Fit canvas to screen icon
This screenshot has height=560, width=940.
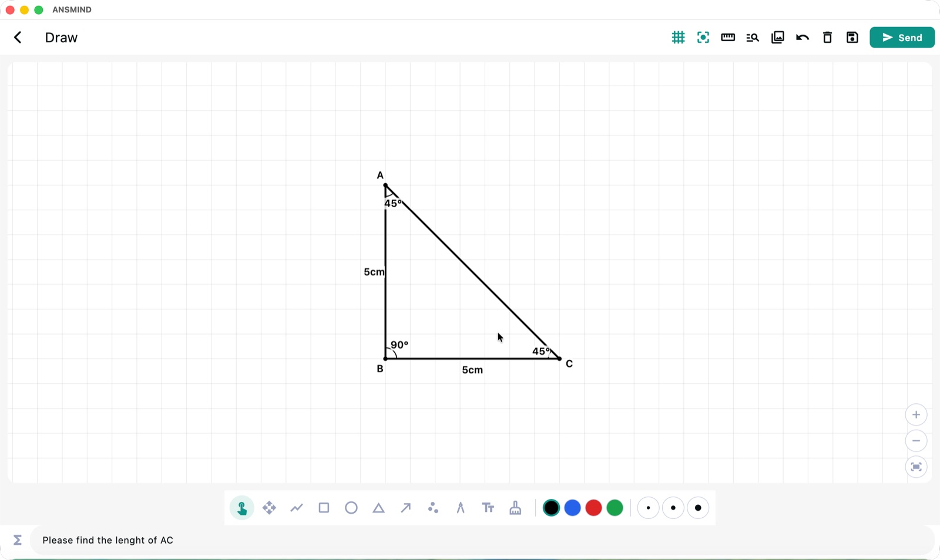916,467
